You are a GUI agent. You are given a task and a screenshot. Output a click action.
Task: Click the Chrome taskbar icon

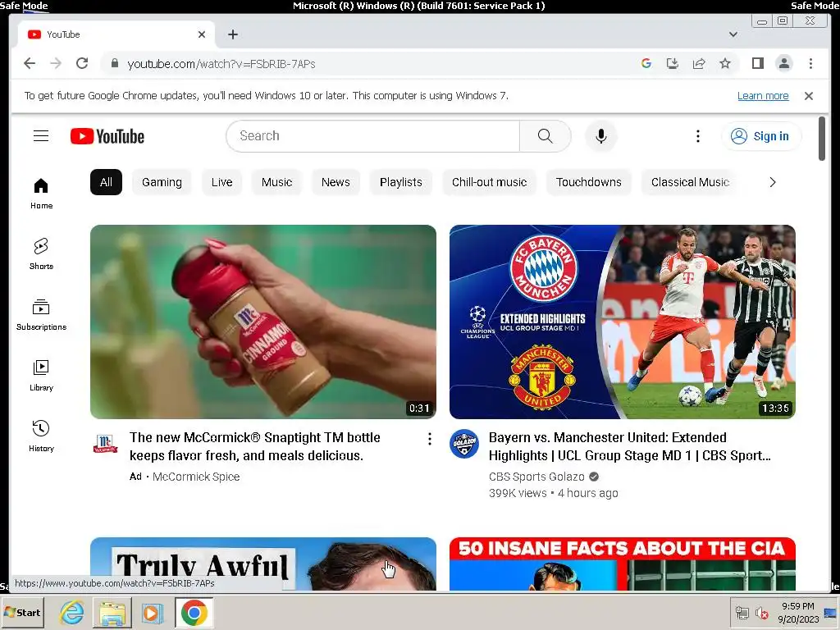click(194, 612)
